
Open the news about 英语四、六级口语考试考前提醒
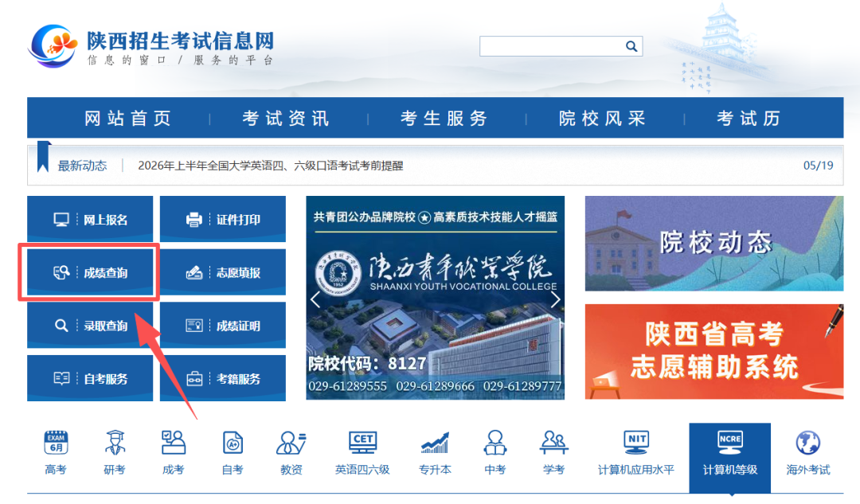pos(271,166)
